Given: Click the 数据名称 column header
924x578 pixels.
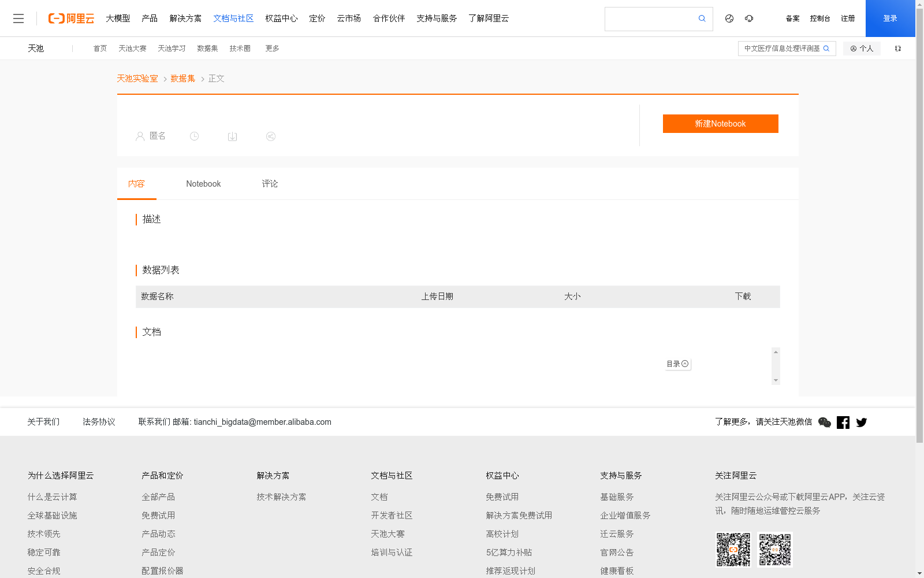Looking at the screenshot, I should (157, 297).
